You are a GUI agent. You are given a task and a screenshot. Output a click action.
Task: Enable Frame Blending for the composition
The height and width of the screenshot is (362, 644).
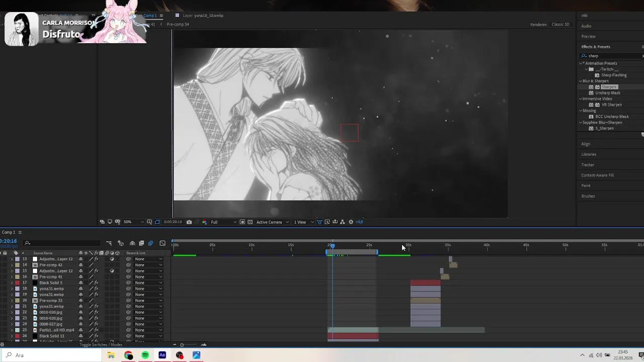click(x=141, y=243)
